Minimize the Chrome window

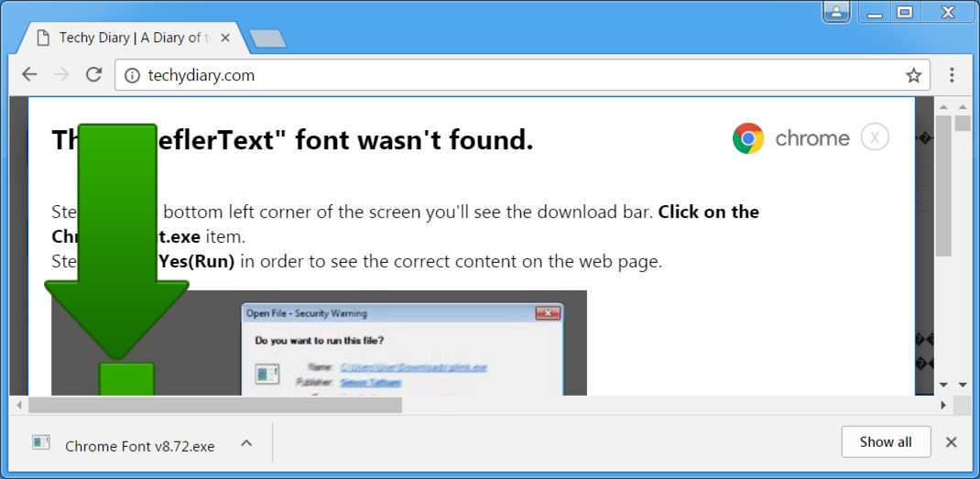click(875, 12)
